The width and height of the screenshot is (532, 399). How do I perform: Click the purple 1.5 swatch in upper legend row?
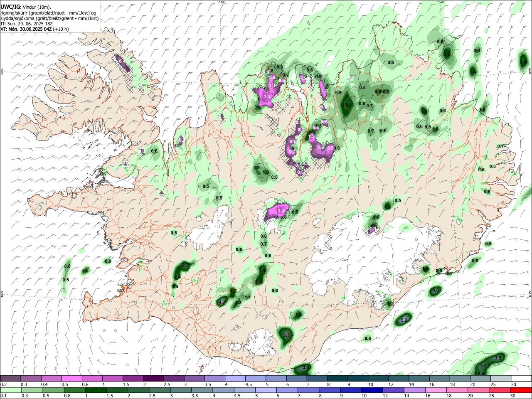[133, 379]
